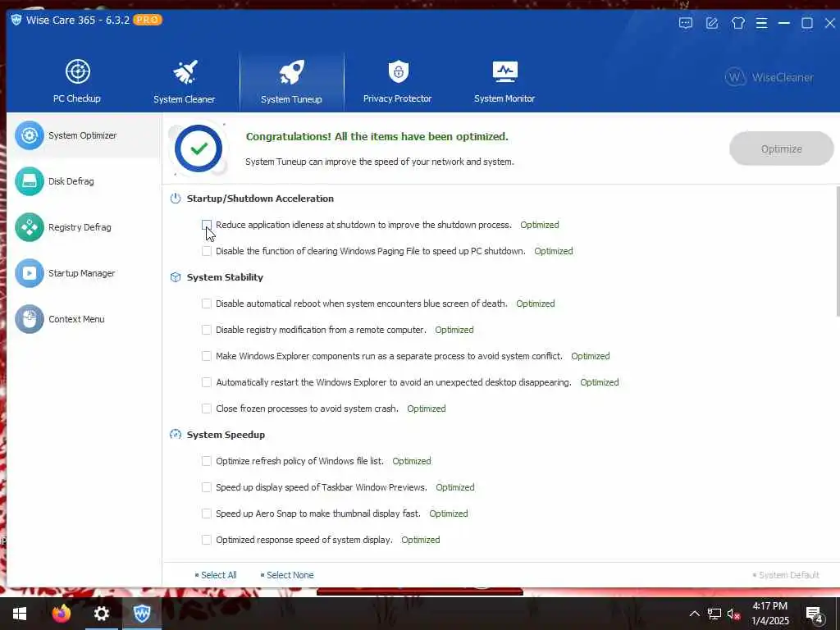840x630 pixels.
Task: Click the System Optimizer gear icon
Action: [x=30, y=135]
